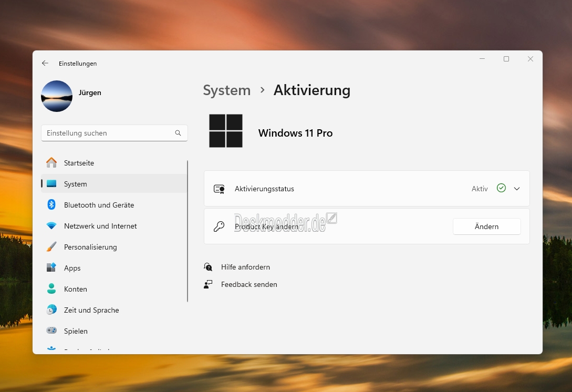Open the Hilfe anfordern link

245,267
